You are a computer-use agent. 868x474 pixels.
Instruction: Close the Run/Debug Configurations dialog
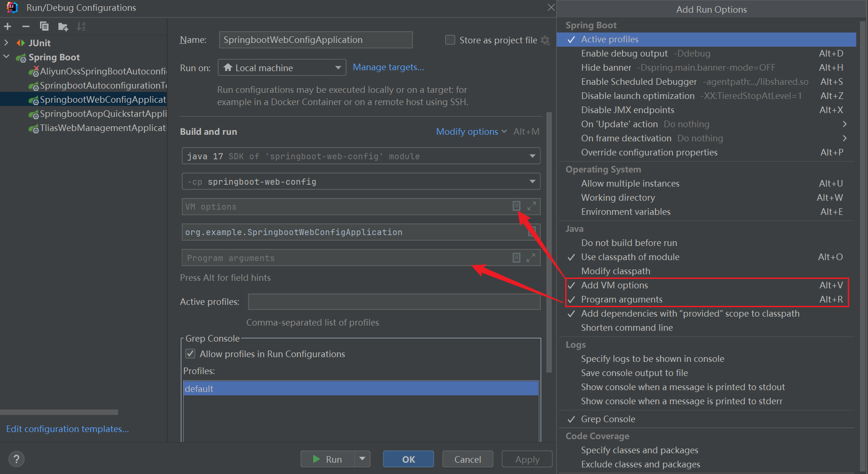(551, 7)
